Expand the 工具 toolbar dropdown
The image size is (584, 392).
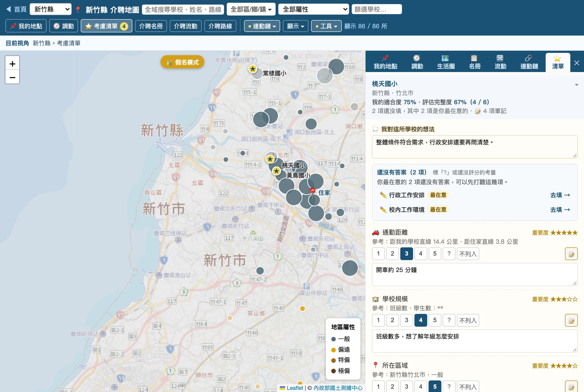326,26
